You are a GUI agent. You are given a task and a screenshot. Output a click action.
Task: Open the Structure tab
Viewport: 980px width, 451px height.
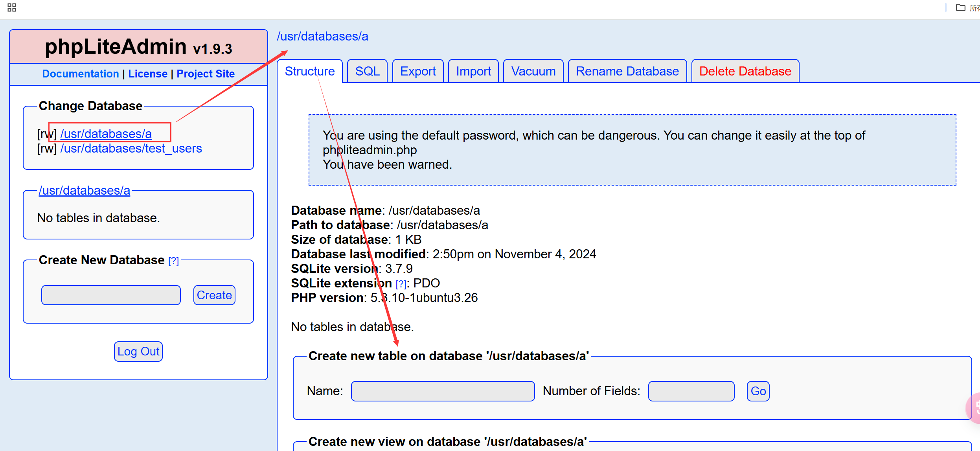click(310, 71)
